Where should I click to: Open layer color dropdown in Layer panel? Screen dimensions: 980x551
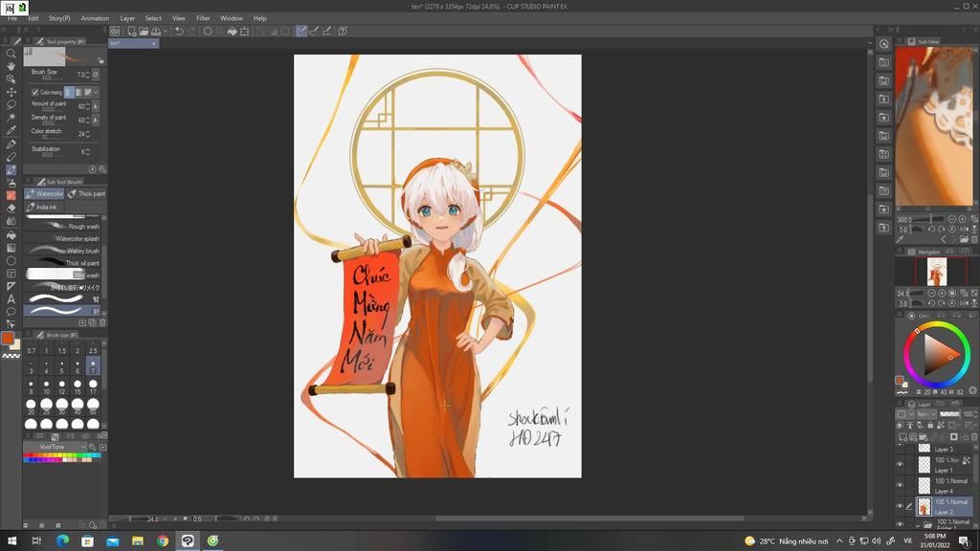903,413
